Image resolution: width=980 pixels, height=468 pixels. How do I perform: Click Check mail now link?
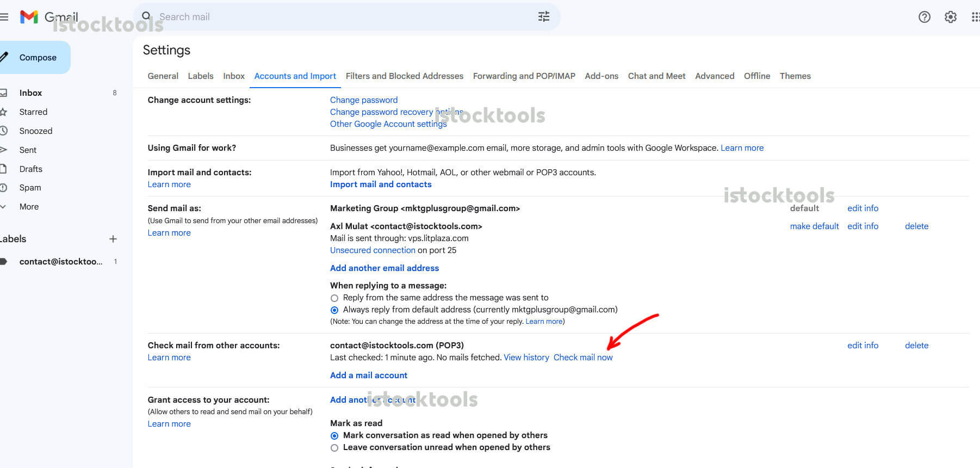tap(583, 358)
